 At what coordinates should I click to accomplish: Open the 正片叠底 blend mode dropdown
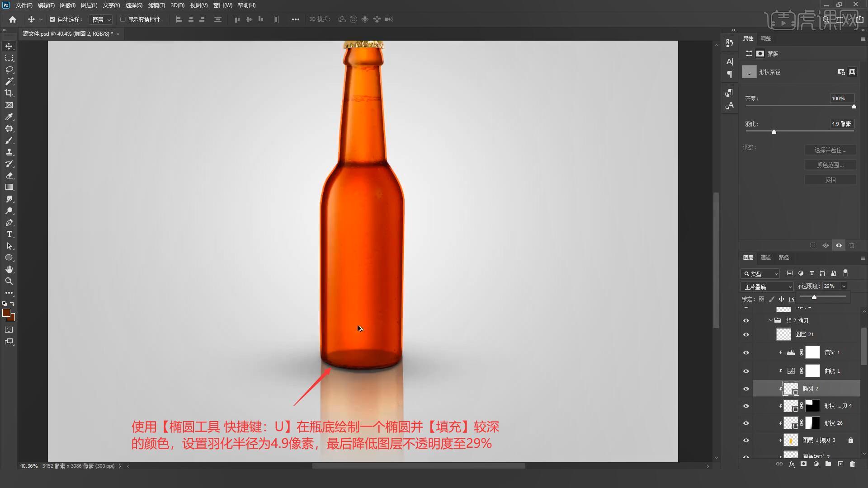(x=767, y=286)
